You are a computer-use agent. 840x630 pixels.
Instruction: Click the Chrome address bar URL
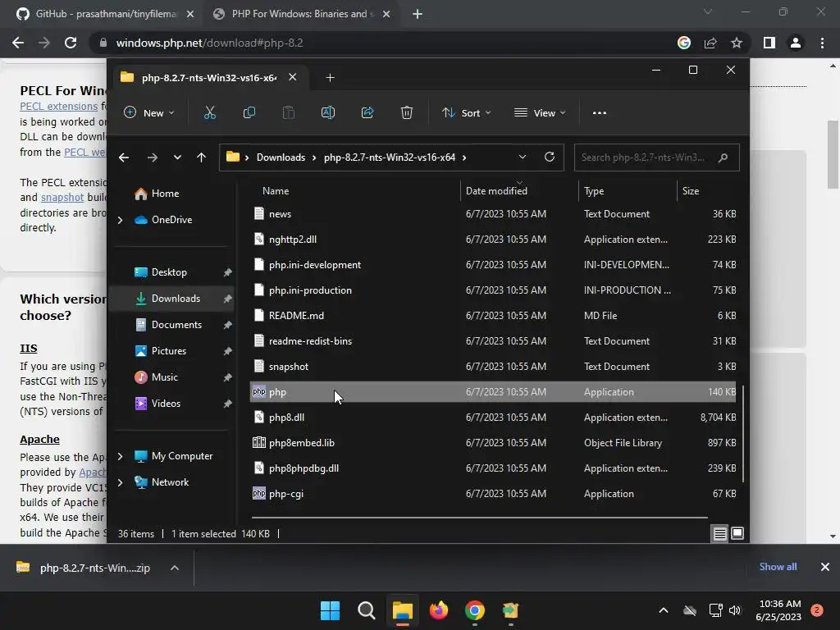tap(209, 43)
